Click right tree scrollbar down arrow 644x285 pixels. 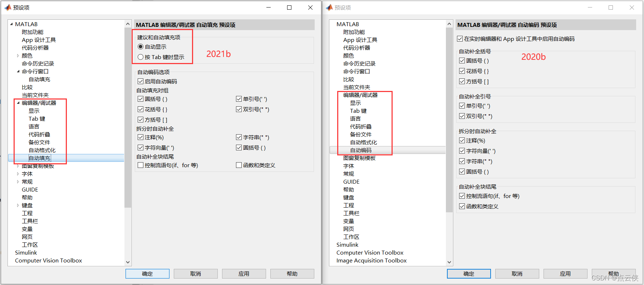click(x=449, y=262)
